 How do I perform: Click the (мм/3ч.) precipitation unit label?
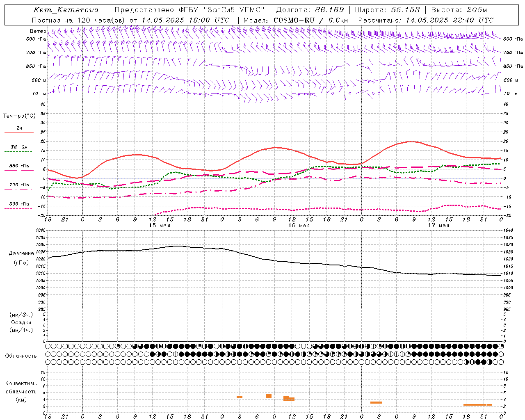coord(21,315)
